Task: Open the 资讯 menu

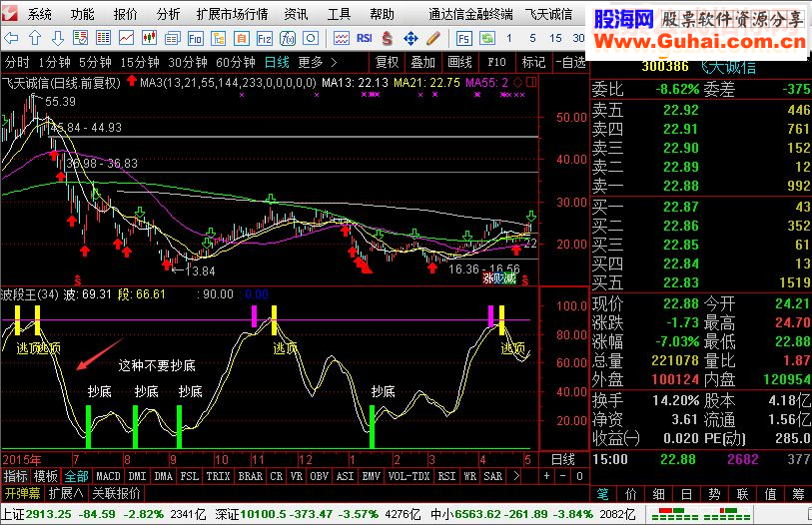Action: click(296, 14)
